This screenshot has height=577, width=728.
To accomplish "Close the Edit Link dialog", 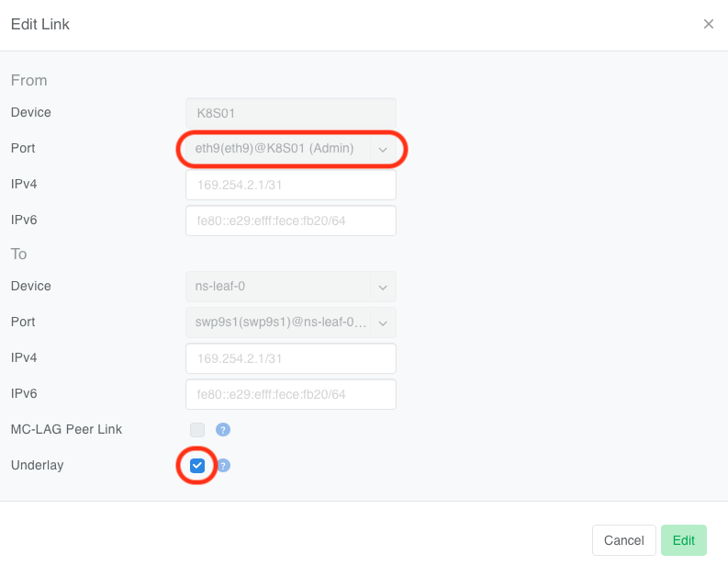I will (x=708, y=25).
